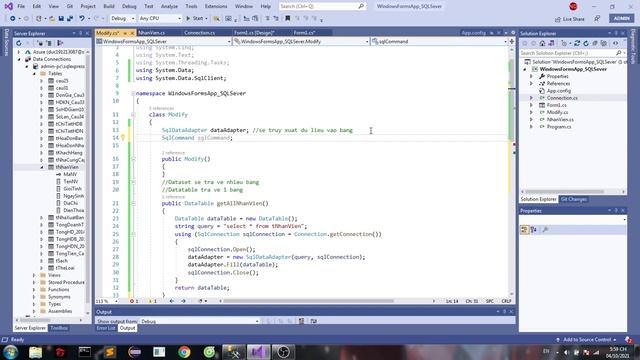Click the Home icon in Solution Explorer
This screenshot has height=360, width=640.
tap(542, 43)
